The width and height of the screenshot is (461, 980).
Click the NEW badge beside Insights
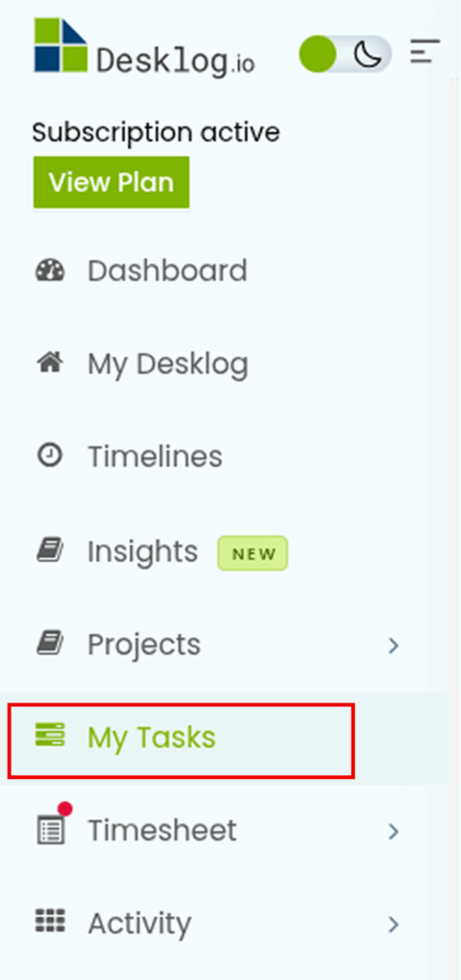(252, 553)
